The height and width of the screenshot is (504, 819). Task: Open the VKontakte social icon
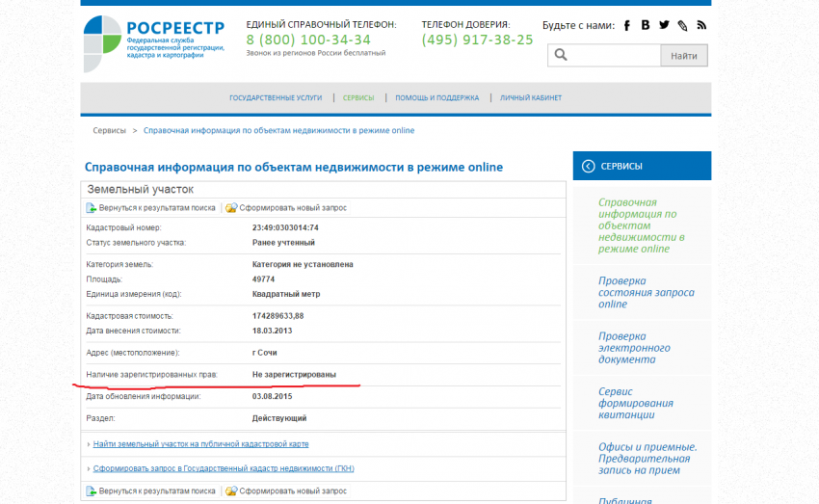click(646, 26)
